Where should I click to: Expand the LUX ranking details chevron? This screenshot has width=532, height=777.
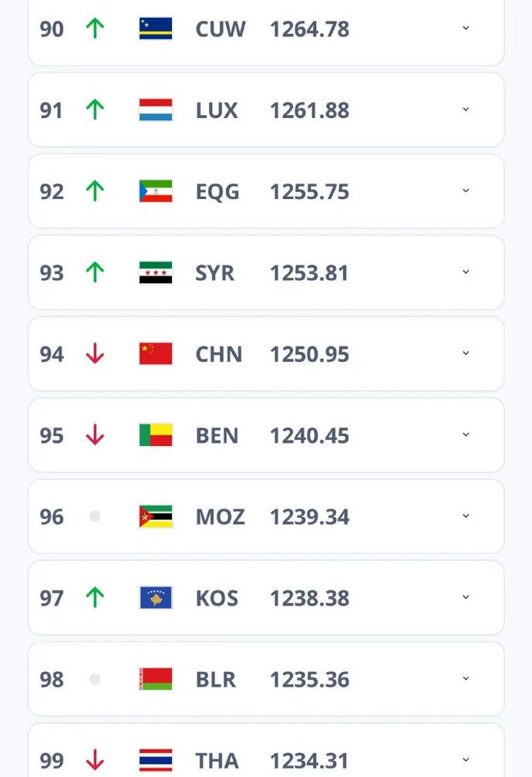click(x=466, y=110)
